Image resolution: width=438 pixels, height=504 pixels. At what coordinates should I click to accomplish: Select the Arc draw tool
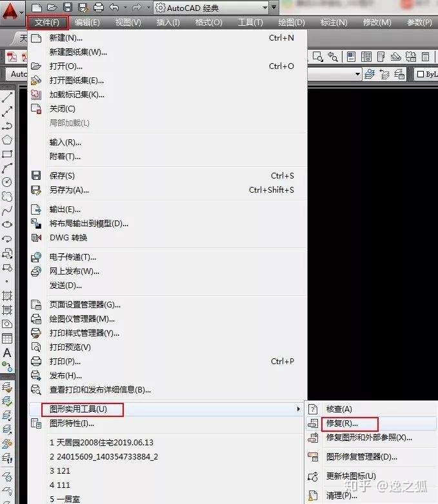pyautogui.click(x=7, y=168)
